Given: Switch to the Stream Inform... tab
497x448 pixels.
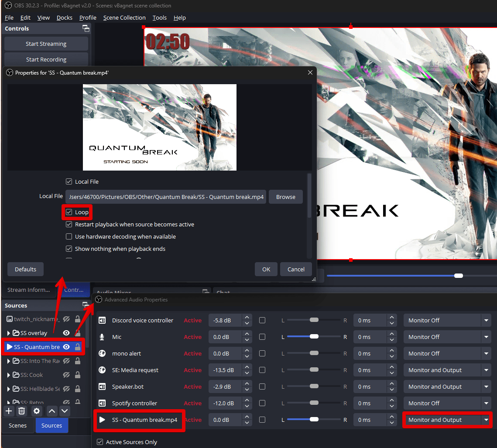Looking at the screenshot, I should point(28,290).
